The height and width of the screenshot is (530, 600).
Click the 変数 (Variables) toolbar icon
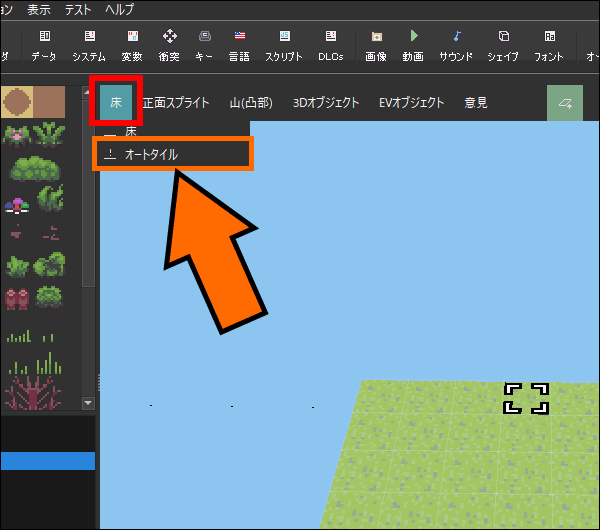[x=132, y=44]
